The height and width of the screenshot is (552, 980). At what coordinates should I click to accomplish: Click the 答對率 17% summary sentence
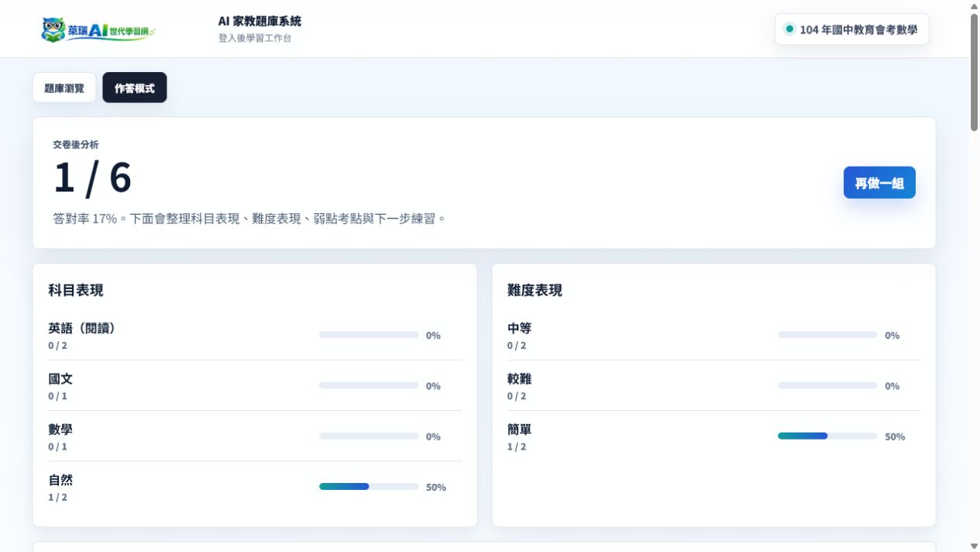tap(249, 219)
